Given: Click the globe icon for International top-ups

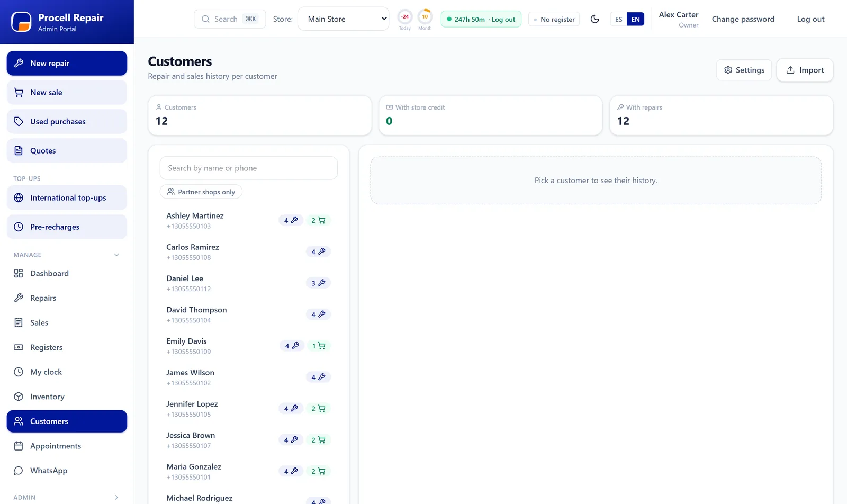Looking at the screenshot, I should 19,197.
